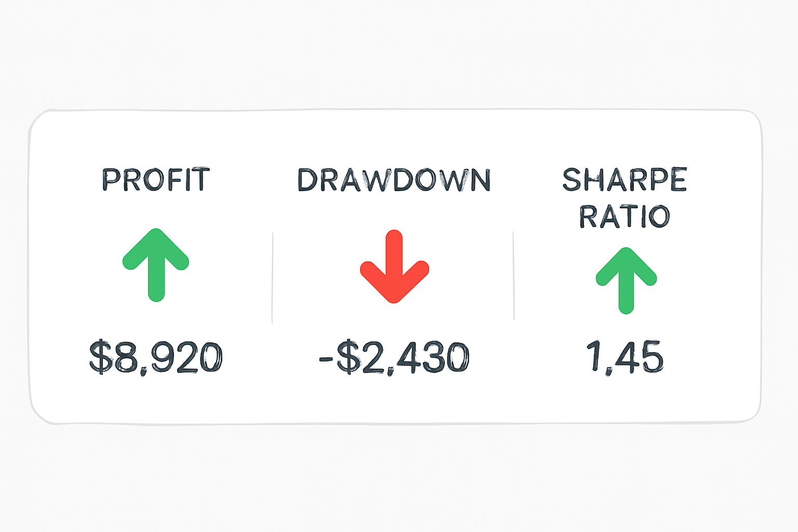Click the divider between Profit and Drawdown
Viewport: 798px width, 532px height.
(273, 278)
